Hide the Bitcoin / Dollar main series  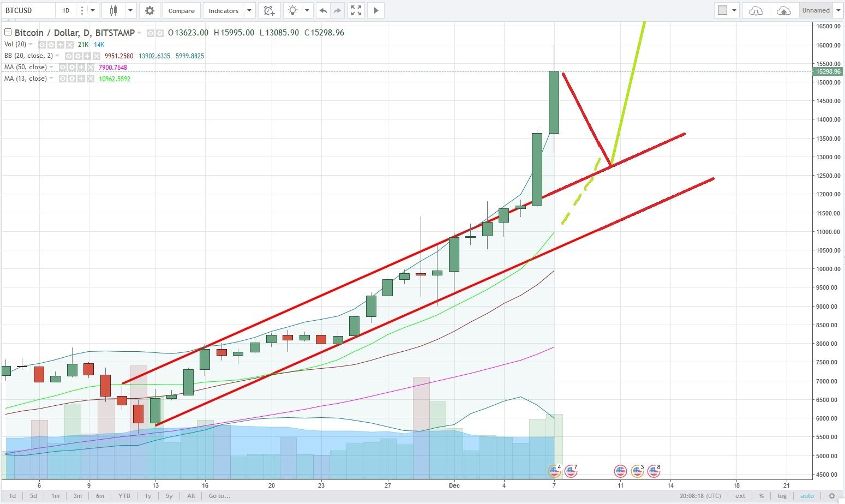[x=151, y=33]
